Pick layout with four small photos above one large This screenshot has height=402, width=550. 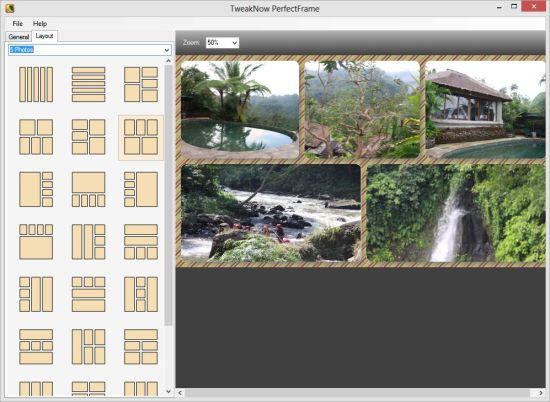[36, 242]
